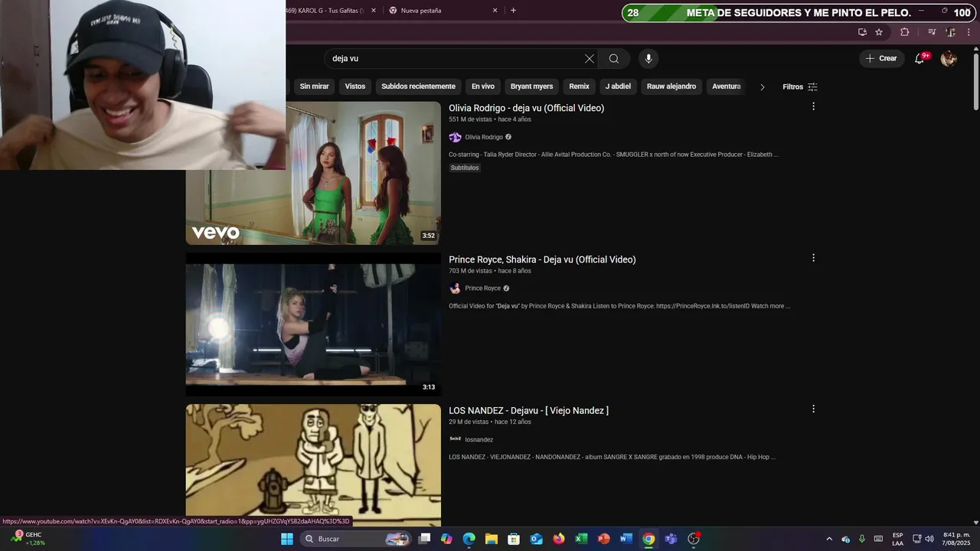Clear the YouTube search box with the X
Image resolution: width=980 pixels, height=551 pixels.
[x=589, y=59]
